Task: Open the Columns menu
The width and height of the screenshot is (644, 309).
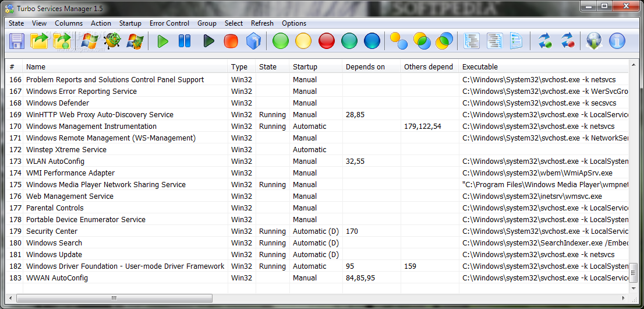Action: [69, 23]
